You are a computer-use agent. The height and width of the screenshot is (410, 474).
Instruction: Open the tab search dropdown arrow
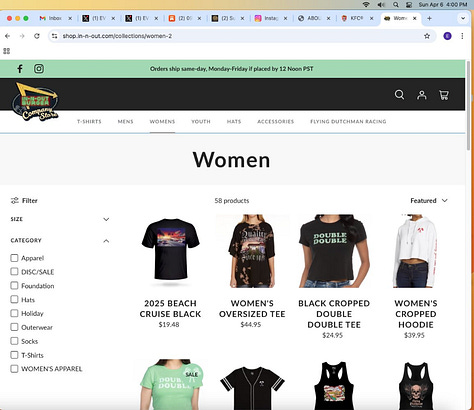point(463,18)
